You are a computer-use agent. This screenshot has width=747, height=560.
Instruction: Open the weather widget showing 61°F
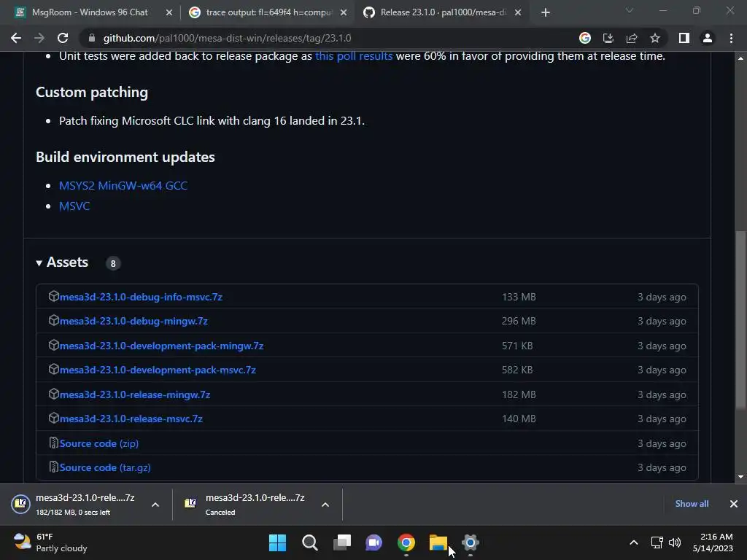click(50, 542)
